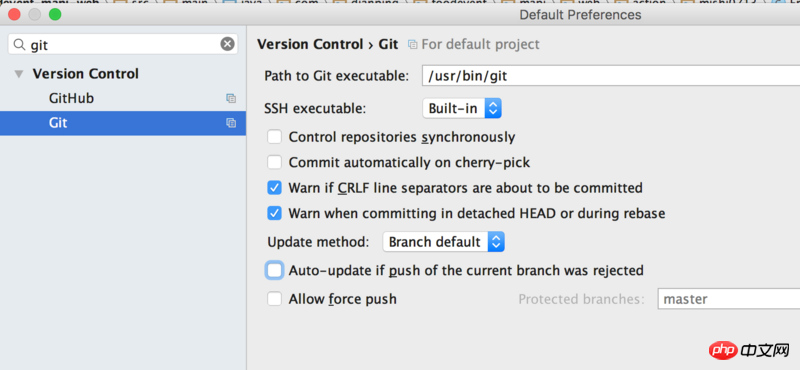The image size is (800, 370).
Task: Click the yellow minimize window button
Action: tap(35, 14)
